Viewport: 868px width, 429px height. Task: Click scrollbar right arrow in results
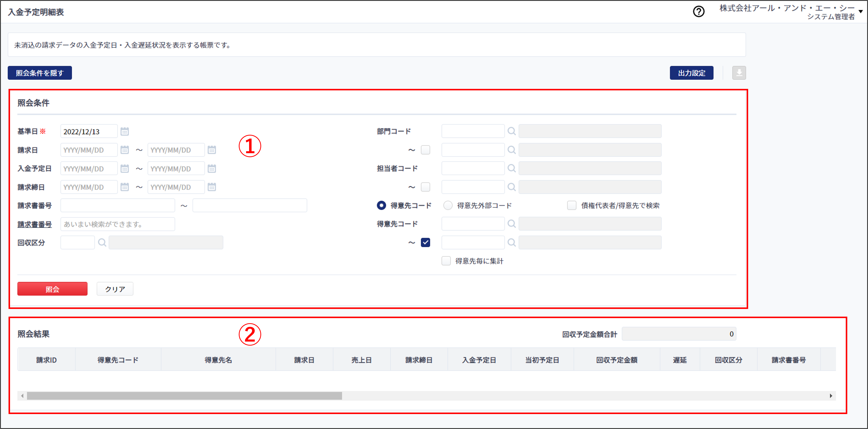[x=831, y=396]
